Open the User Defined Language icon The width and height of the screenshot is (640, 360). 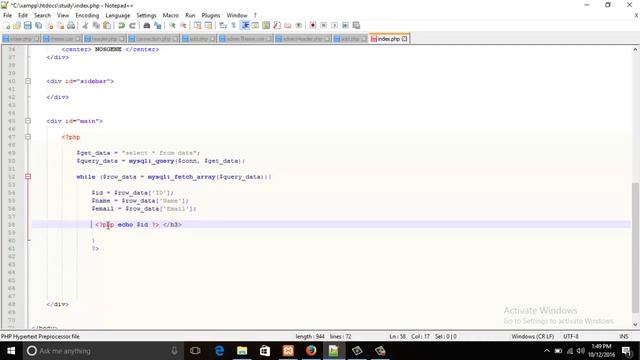tap(256, 25)
